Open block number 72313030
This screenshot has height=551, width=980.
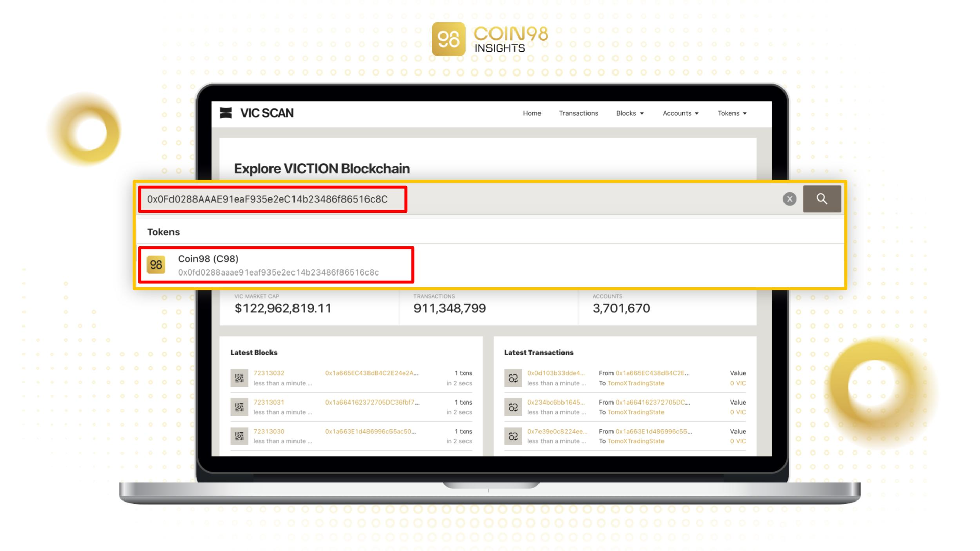coord(268,432)
